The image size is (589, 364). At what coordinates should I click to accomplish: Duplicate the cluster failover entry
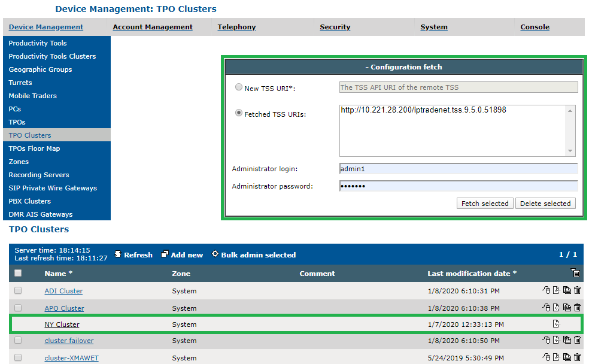[x=567, y=340]
